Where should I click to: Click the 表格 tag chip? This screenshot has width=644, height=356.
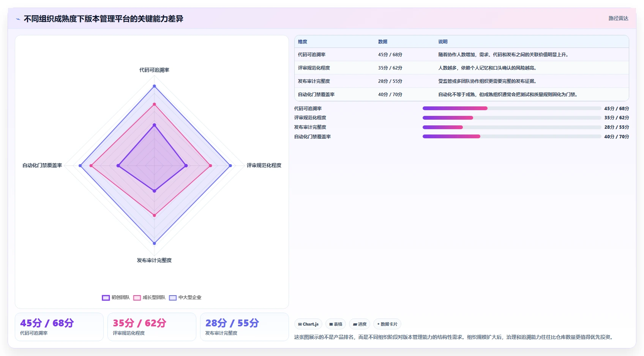click(336, 324)
